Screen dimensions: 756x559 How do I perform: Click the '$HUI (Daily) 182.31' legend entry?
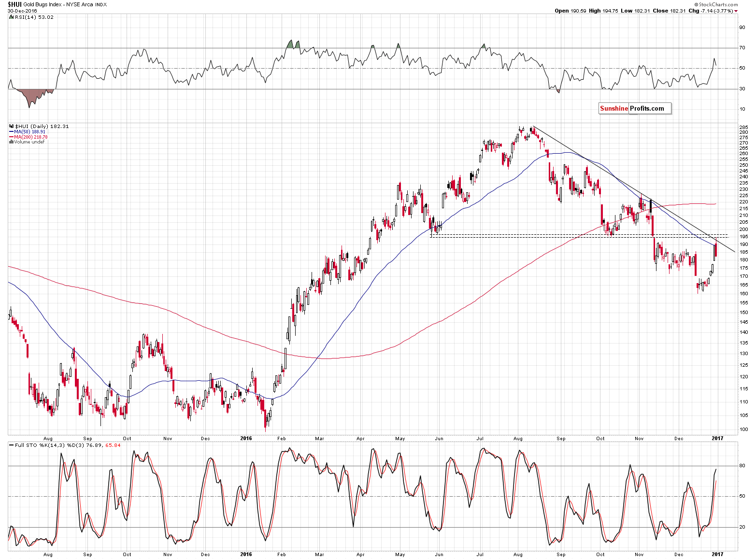[42, 126]
